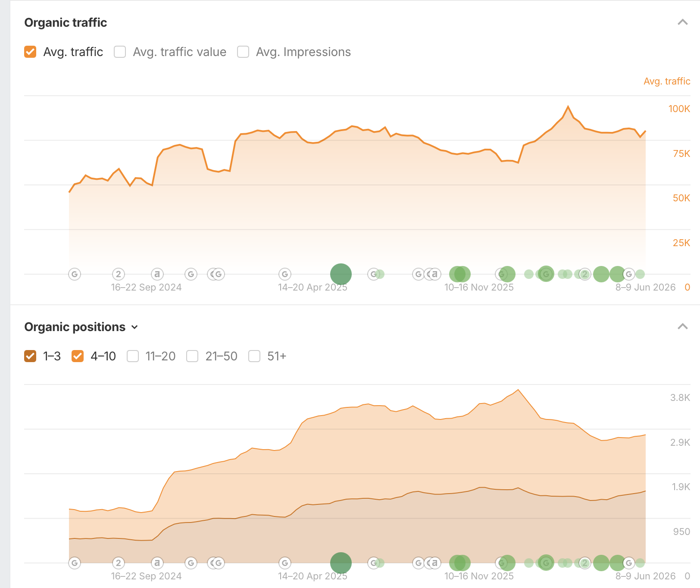700x588 pixels.
Task: Click the Google marker near April 2025 in traffic chart
Action: pyautogui.click(x=285, y=274)
